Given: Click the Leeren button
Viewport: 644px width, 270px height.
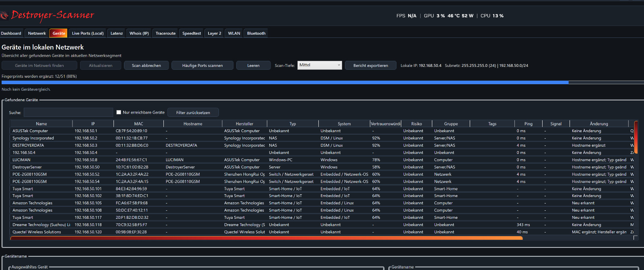Looking at the screenshot, I should click(254, 65).
